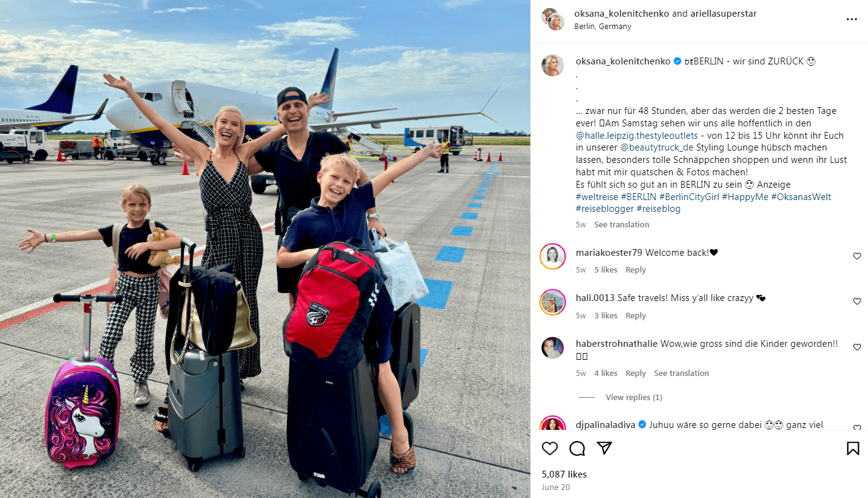
Task: Open the Berlin, Germany location link
Action: [x=603, y=27]
